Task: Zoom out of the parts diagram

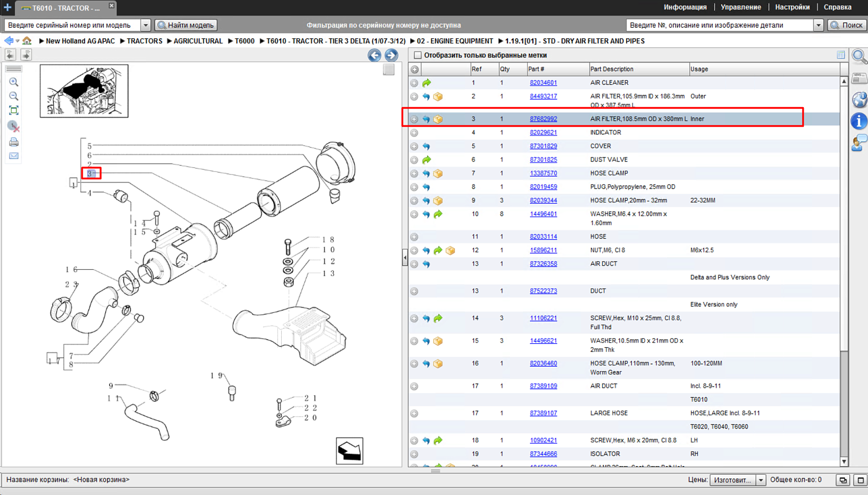Action: (x=14, y=96)
